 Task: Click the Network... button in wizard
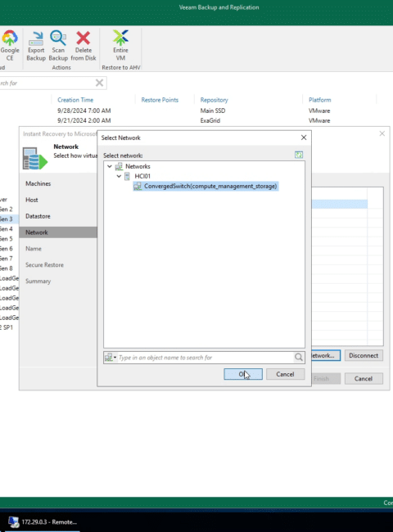(326, 355)
